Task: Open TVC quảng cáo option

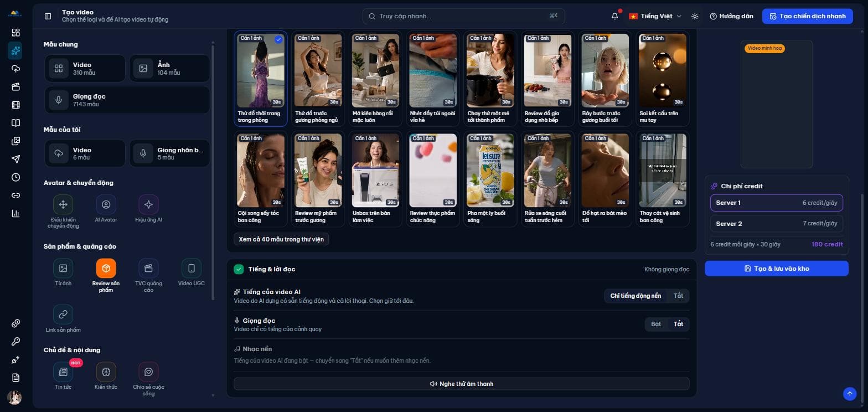Action: tap(148, 276)
